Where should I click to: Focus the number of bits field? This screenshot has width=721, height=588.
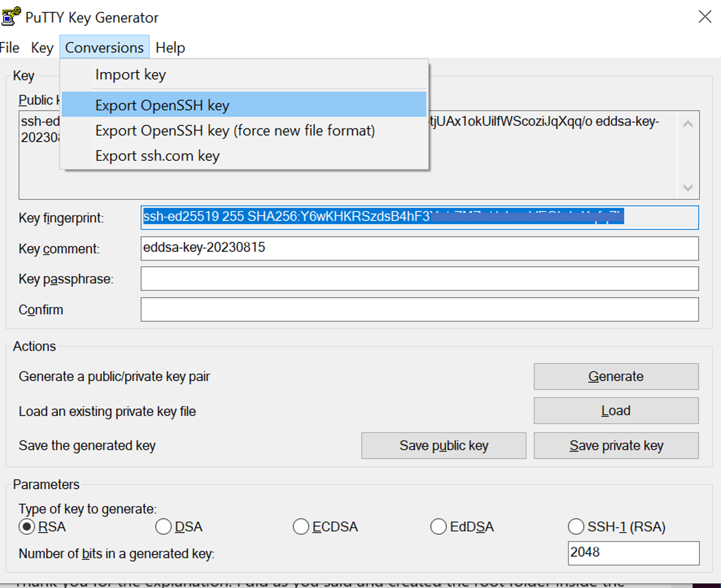click(633, 553)
